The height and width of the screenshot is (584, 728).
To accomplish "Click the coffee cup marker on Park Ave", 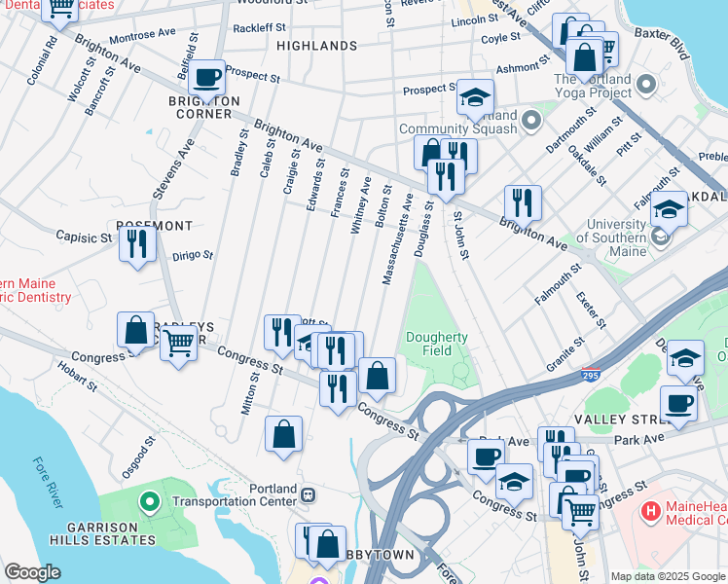I will point(486,459).
